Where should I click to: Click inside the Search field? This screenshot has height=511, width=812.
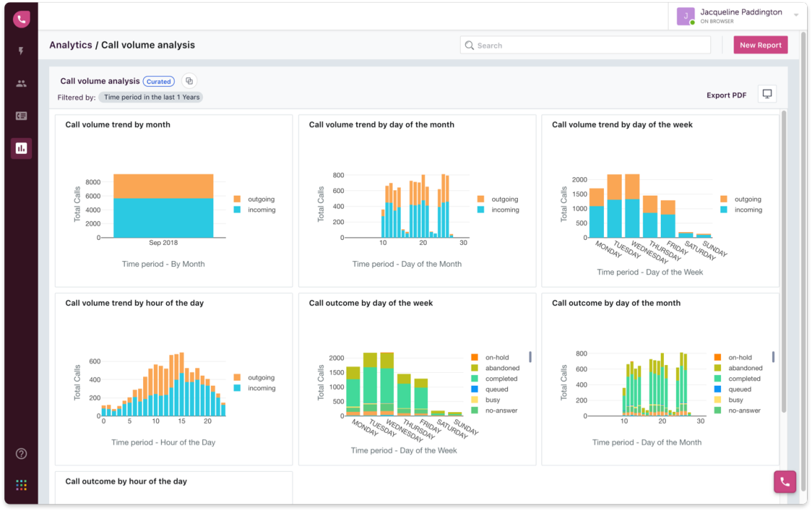tap(584, 45)
